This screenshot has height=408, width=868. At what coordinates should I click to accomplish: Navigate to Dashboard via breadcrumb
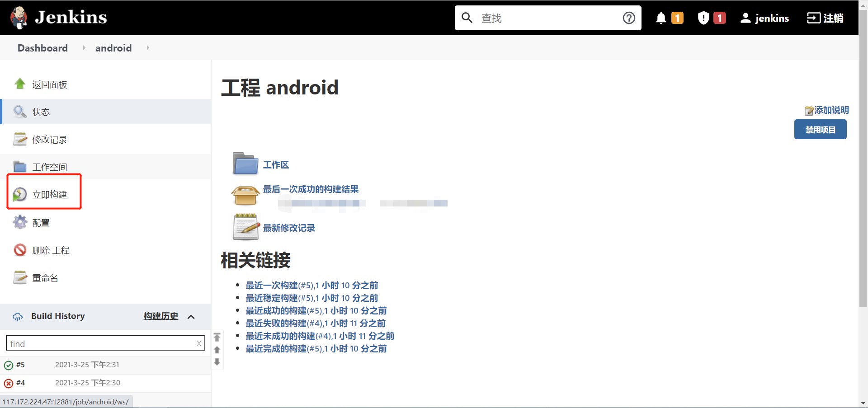[x=42, y=47]
